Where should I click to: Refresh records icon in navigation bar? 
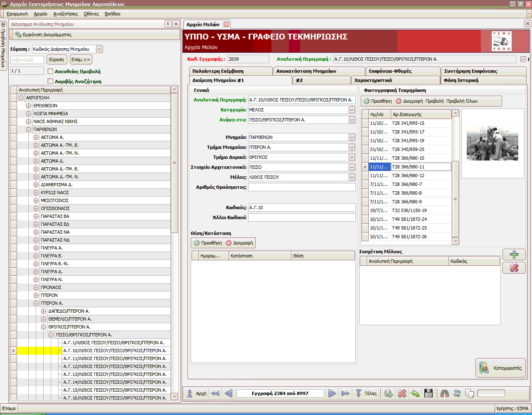click(457, 393)
